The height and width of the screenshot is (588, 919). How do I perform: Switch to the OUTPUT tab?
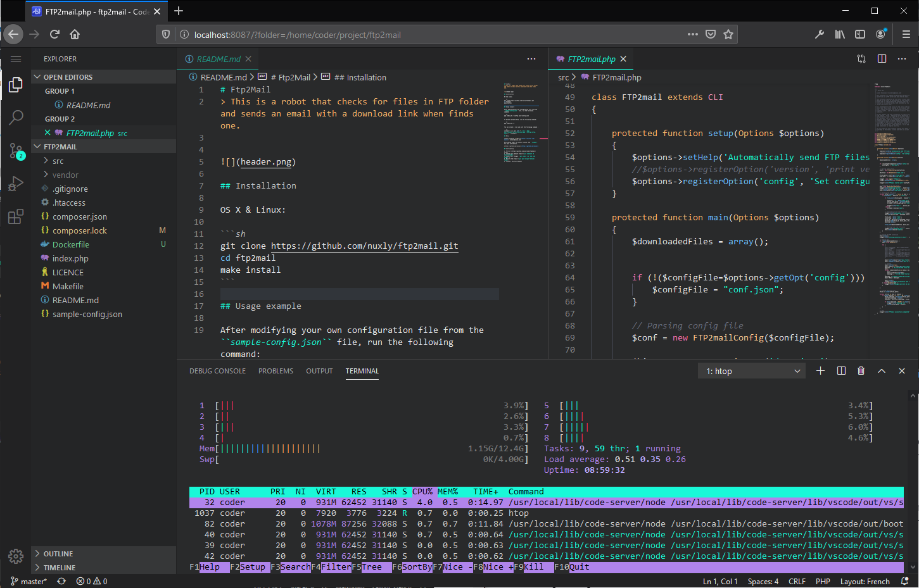(x=319, y=371)
